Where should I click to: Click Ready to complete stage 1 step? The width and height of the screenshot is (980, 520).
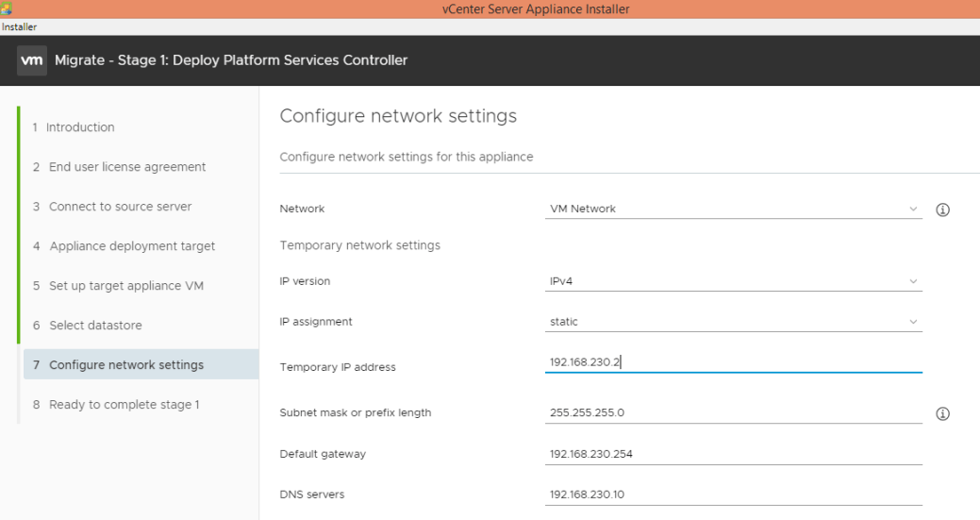[x=124, y=405]
